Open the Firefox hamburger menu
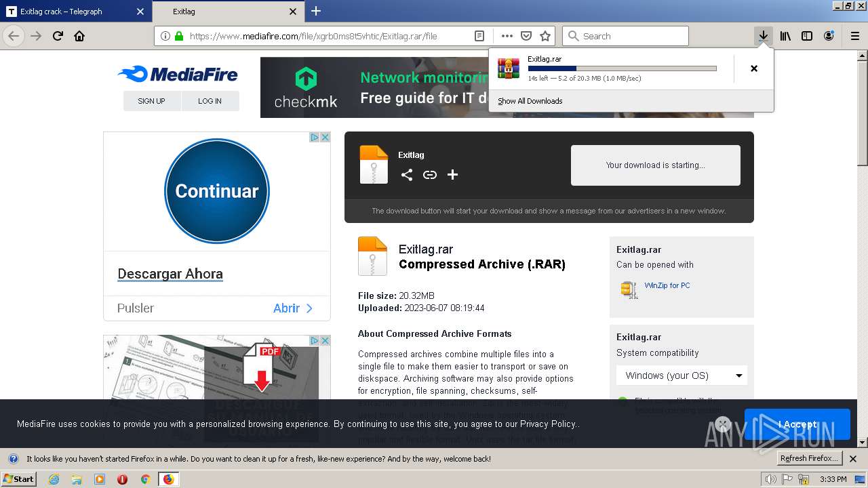Image resolution: width=868 pixels, height=488 pixels. pos(855,36)
